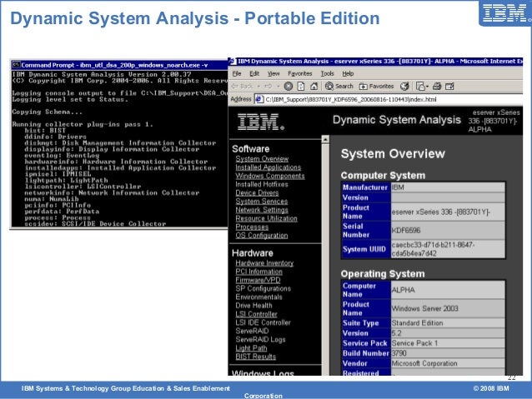
Task: Open the Back history dropdown arrow
Action: (x=258, y=87)
